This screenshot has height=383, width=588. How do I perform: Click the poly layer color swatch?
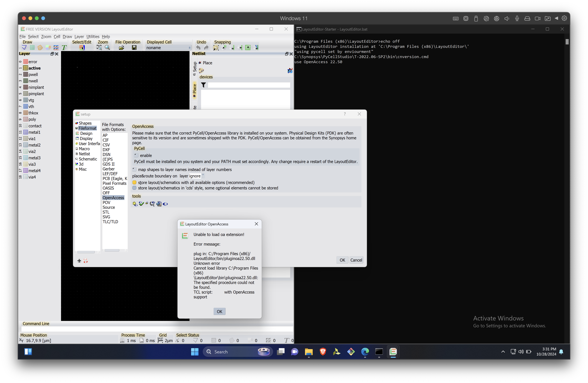tap(25, 120)
